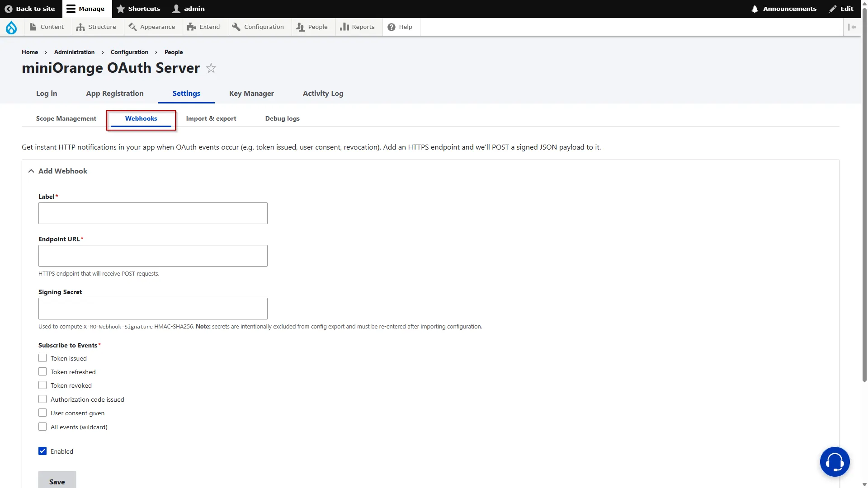The width and height of the screenshot is (868, 488).
Task: Click the Label input field
Action: pyautogui.click(x=153, y=213)
